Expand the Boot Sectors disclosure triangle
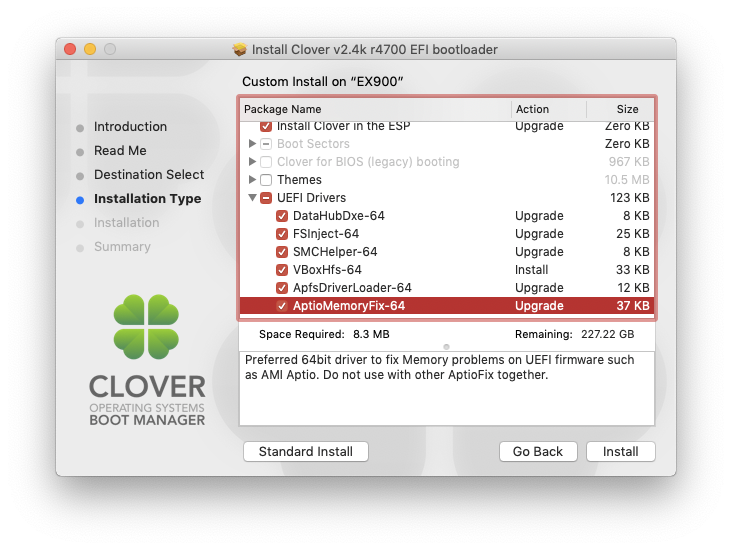The width and height of the screenshot is (732, 550). pyautogui.click(x=252, y=143)
